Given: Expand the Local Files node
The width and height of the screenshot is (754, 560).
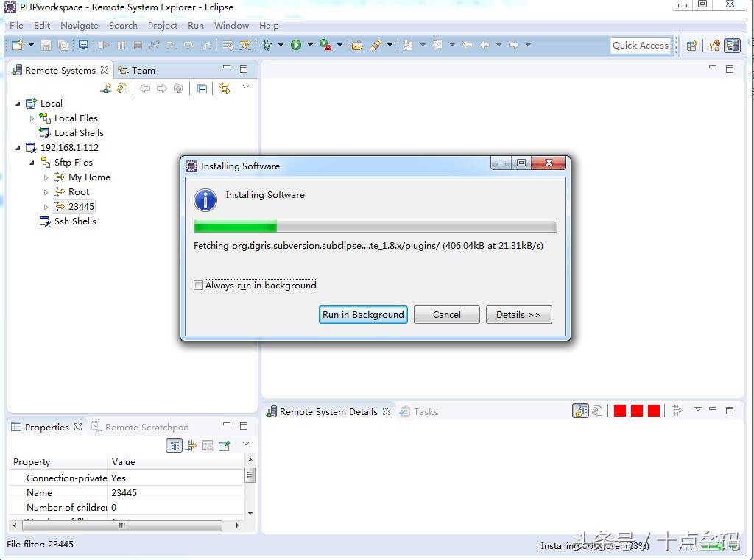Looking at the screenshot, I should point(32,118).
